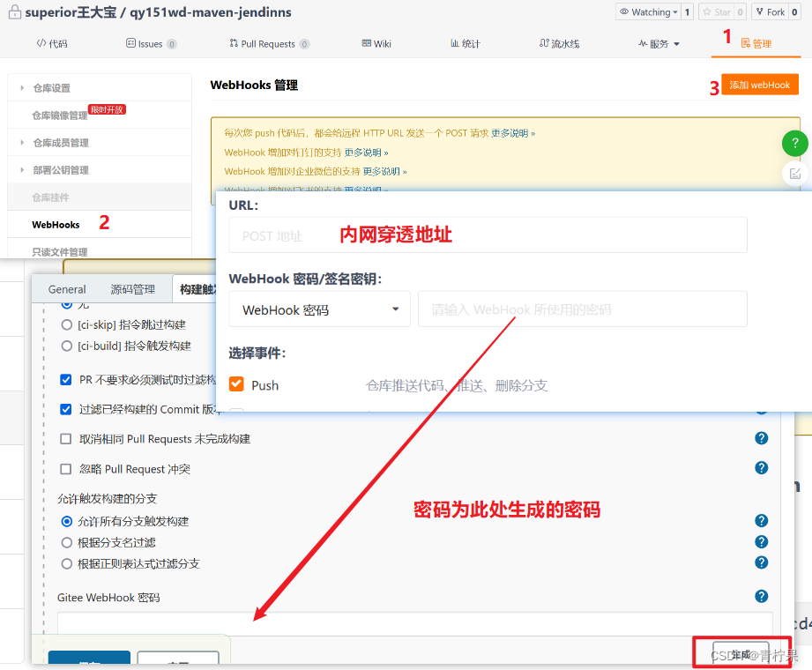This screenshot has width=812, height=670.
Task: Open 只读文件管理 in sidebar
Action: click(x=60, y=252)
